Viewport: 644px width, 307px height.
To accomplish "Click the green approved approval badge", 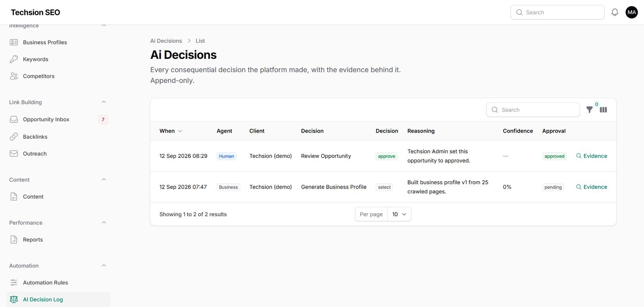I will tap(554, 156).
